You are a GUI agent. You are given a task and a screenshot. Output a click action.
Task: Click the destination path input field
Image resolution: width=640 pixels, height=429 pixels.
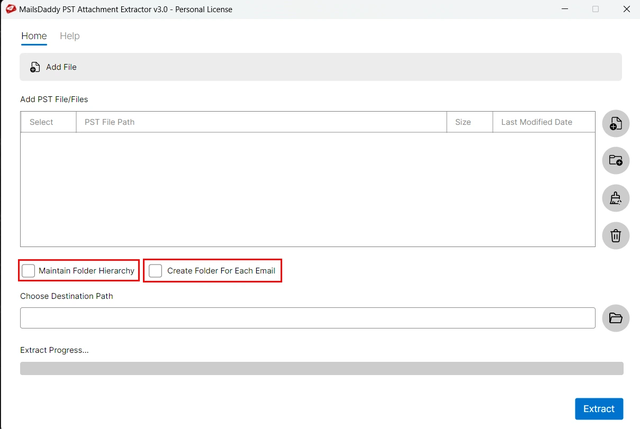point(308,318)
